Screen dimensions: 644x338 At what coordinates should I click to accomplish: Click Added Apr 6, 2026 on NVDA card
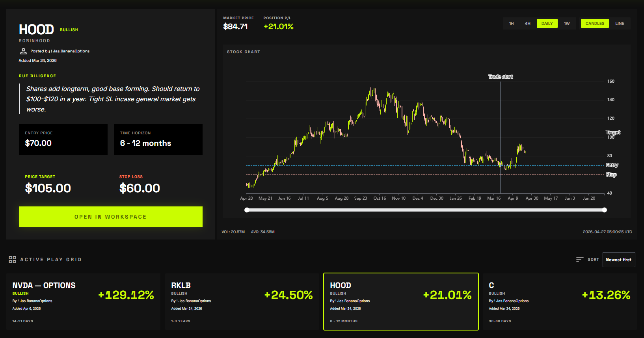point(26,308)
